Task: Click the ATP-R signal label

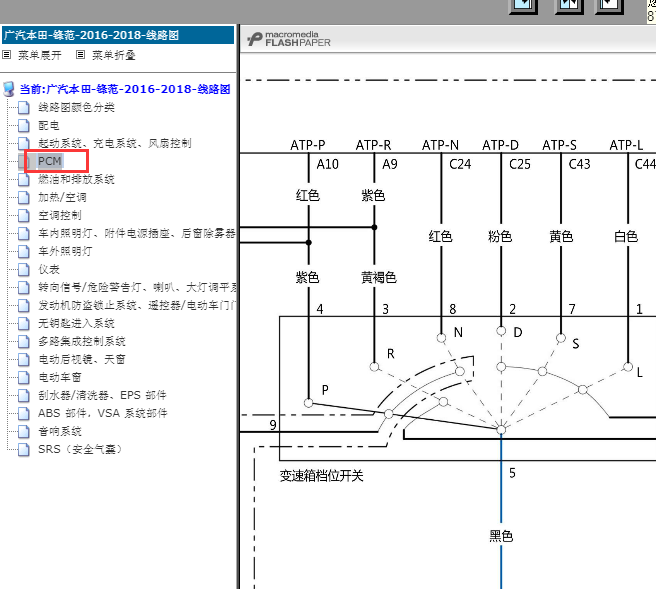Action: (373, 145)
